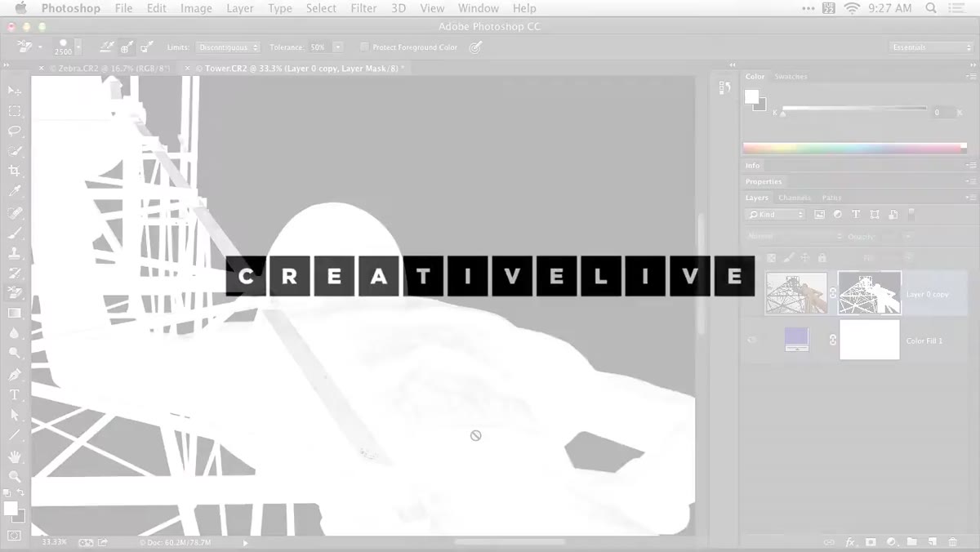This screenshot has height=552, width=980.
Task: Select the Hand tool
Action: (x=15, y=456)
